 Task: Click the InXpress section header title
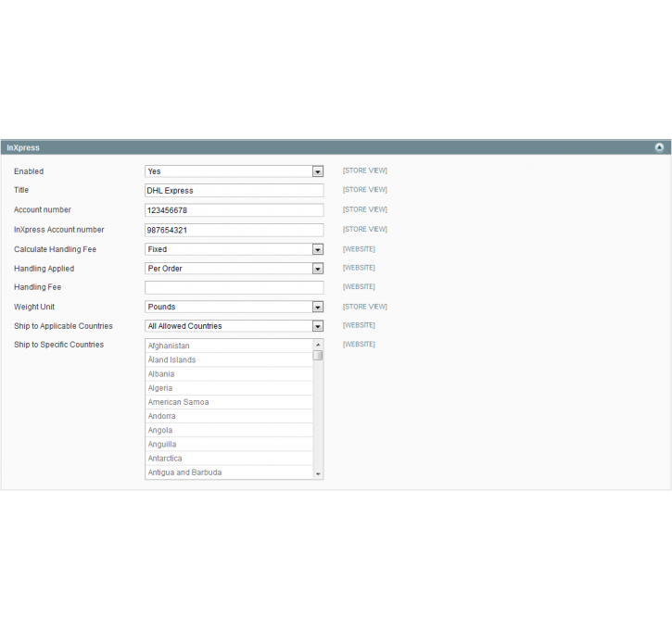[x=23, y=147]
